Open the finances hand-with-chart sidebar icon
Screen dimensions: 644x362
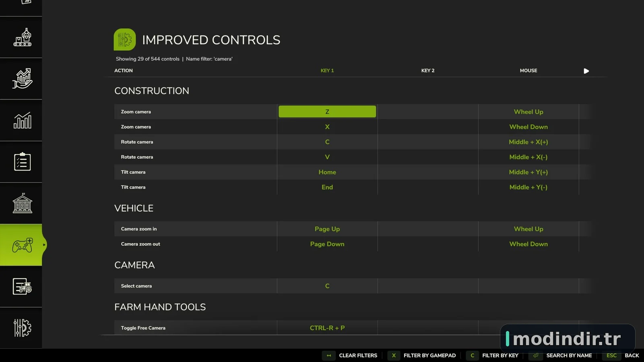(x=23, y=78)
